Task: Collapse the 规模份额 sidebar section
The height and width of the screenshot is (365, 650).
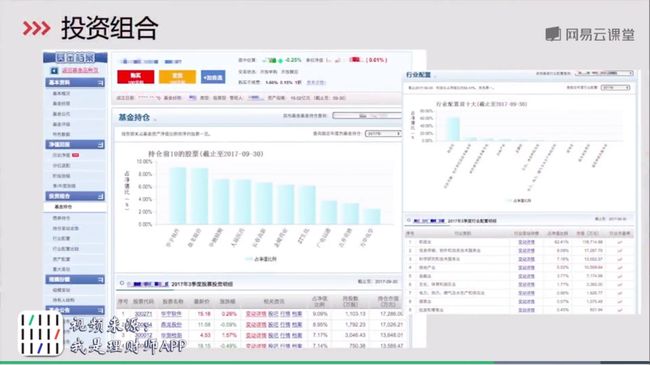Action: click(100, 280)
